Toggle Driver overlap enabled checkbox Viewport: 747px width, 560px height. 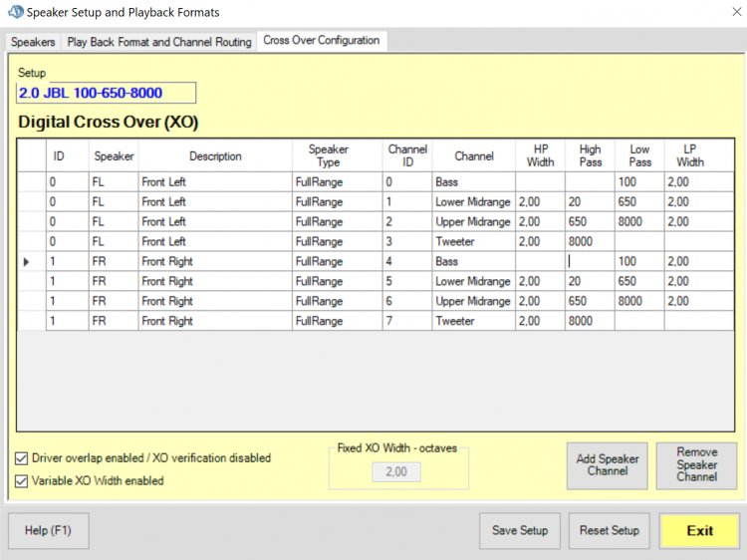[22, 458]
